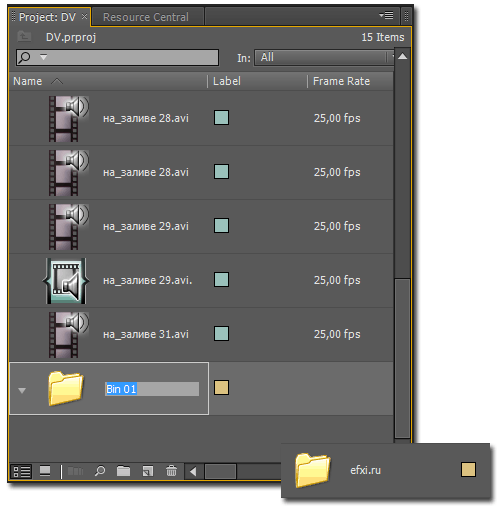Click the на_заливе 31.avi file name
Viewport: 503px width, 516px height.
click(x=146, y=334)
